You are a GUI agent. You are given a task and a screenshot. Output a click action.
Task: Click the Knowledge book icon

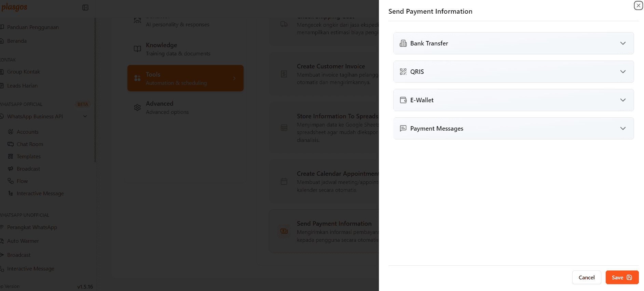pos(137,49)
